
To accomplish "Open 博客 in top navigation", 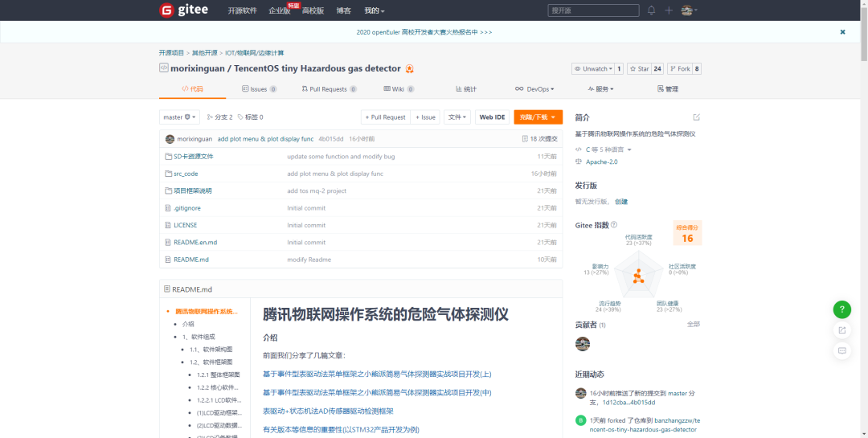I will [x=344, y=10].
